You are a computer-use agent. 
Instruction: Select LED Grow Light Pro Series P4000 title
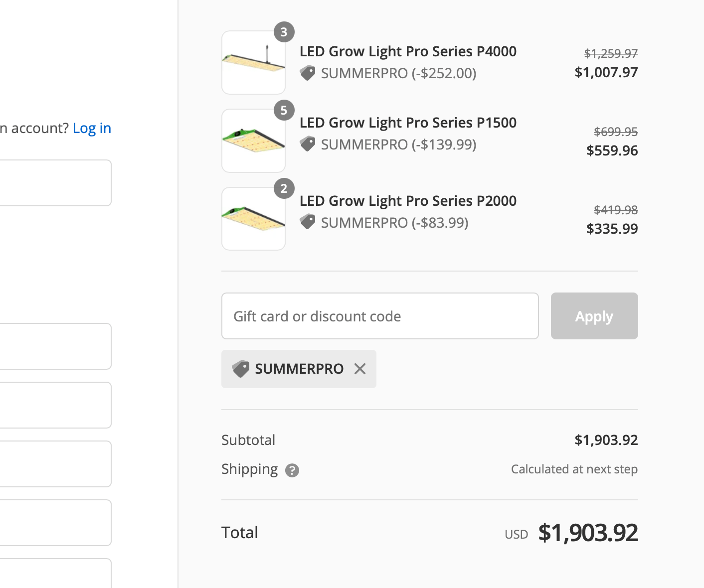[x=408, y=52]
